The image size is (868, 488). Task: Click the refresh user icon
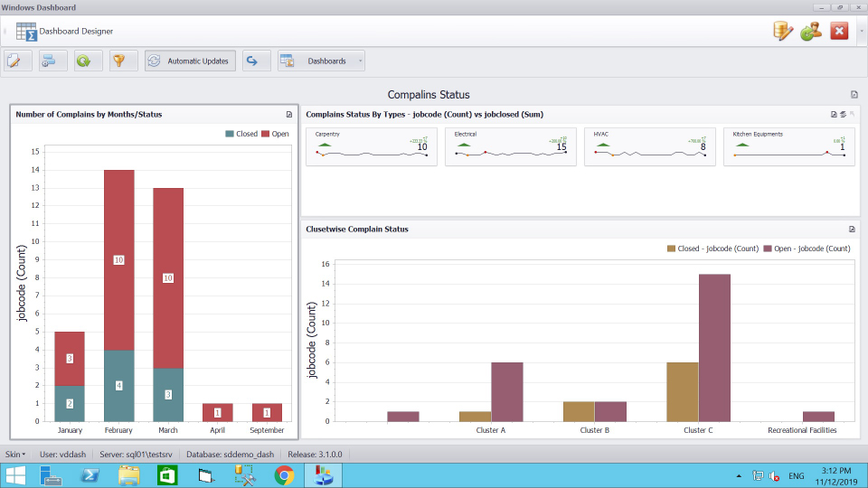810,31
